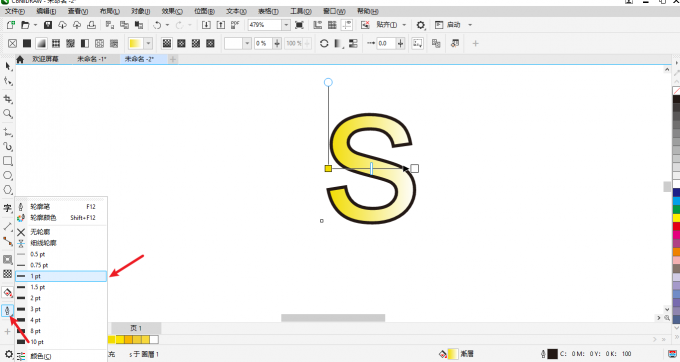
Task: Switch to the 欢迎屏幕 tab
Action: (x=46, y=59)
